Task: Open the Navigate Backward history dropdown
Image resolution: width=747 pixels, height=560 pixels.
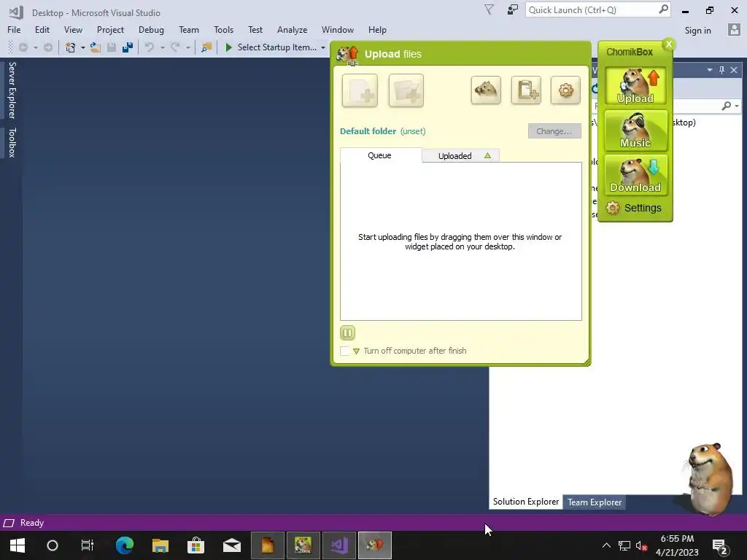Action: coord(35,47)
